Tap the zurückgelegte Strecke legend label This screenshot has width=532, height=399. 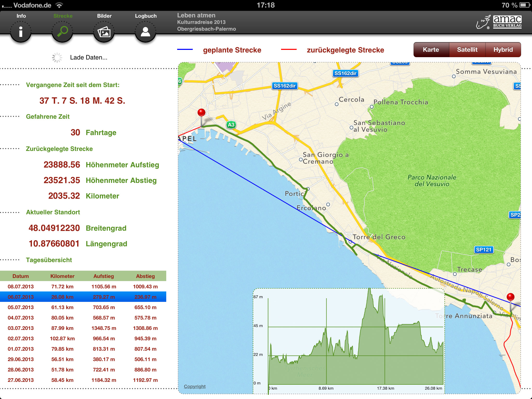(345, 50)
